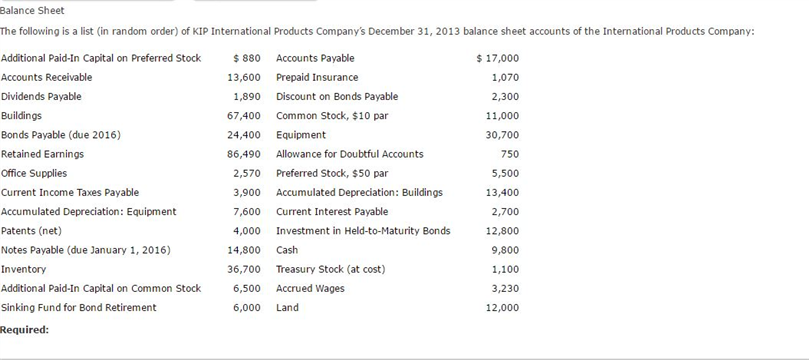The width and height of the screenshot is (809, 360).
Task: Click the Land value 12,000
Action: (x=503, y=308)
